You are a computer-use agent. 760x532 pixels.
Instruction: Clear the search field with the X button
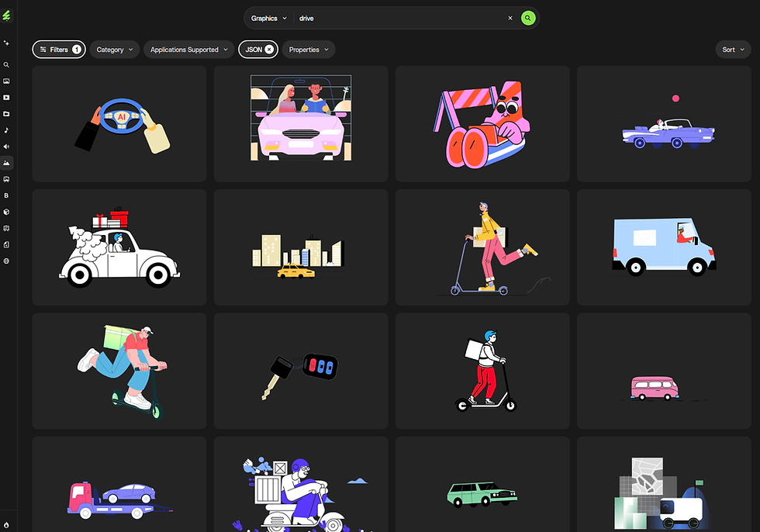[510, 17]
